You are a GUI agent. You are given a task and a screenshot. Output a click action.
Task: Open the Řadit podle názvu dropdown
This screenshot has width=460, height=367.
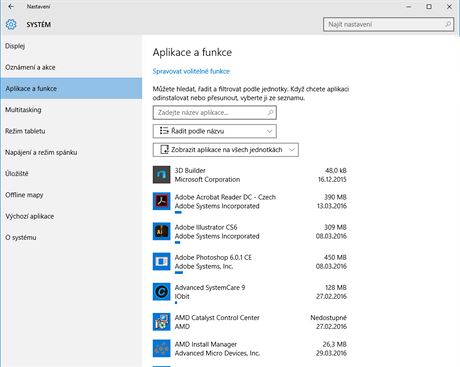pos(215,131)
